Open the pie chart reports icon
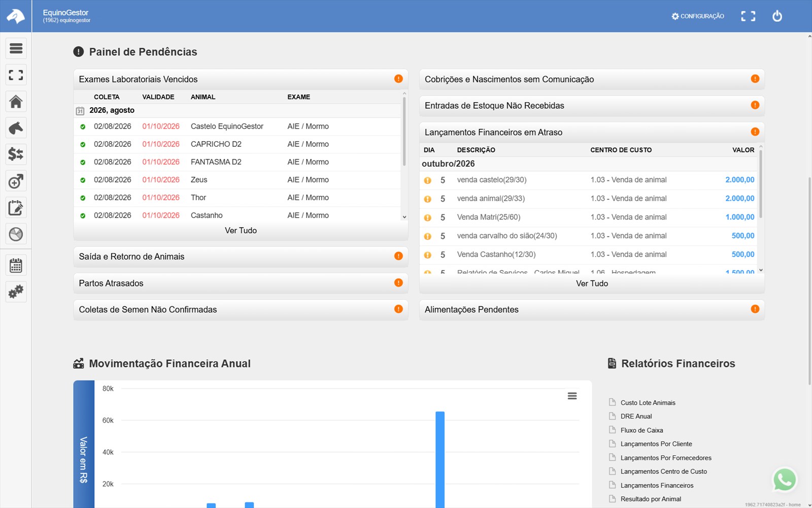This screenshot has width=812, height=508. click(16, 234)
